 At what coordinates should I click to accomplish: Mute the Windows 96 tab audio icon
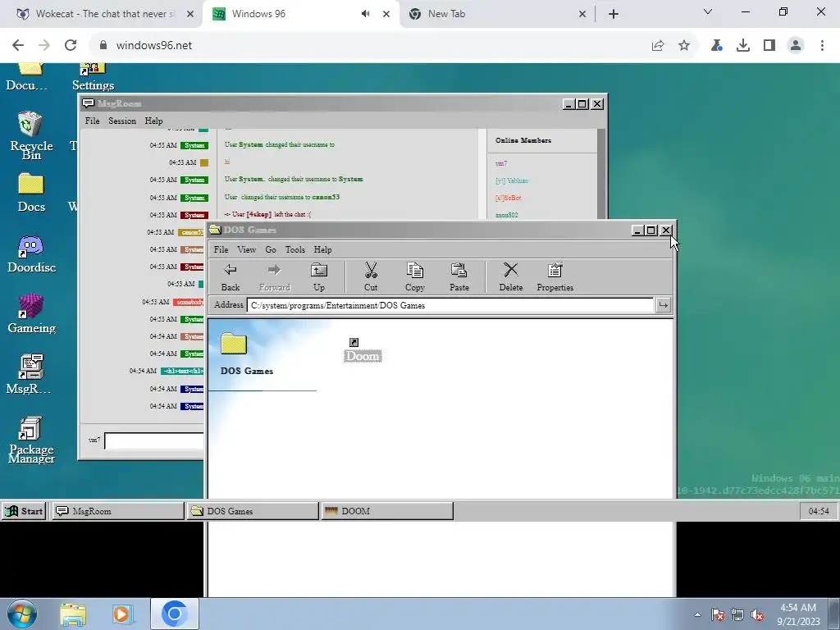click(365, 14)
